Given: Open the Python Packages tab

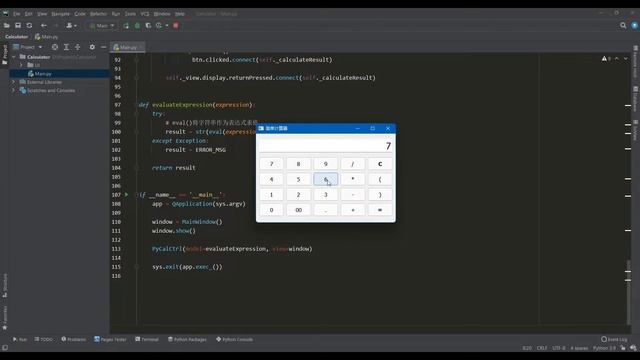Looking at the screenshot, I should 187,340.
